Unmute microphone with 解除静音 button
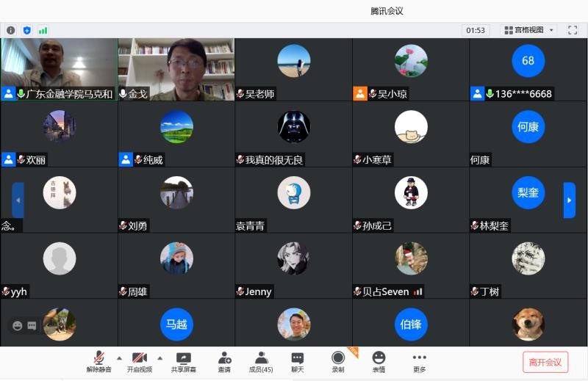This screenshot has width=588, height=381. click(98, 360)
